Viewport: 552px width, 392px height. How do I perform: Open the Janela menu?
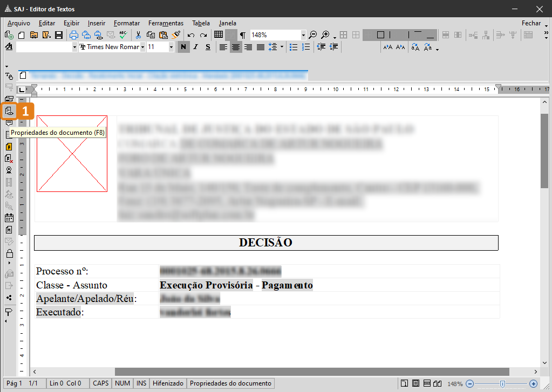click(x=227, y=23)
